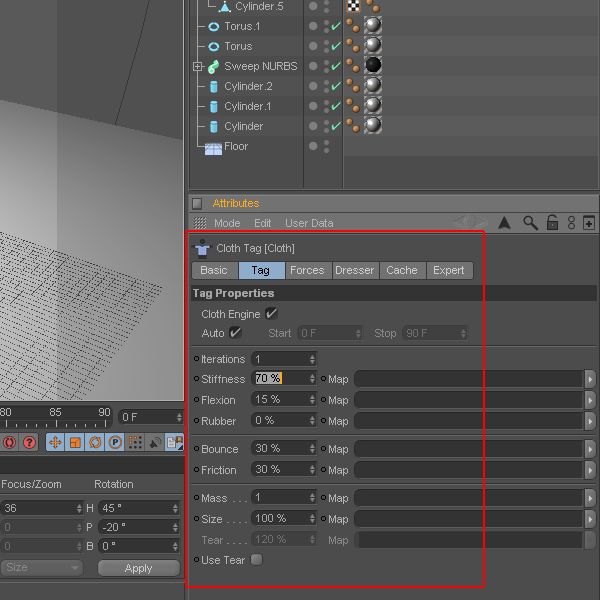Click the Floor object icon in Object Manager
600x600 pixels.
coord(213,148)
